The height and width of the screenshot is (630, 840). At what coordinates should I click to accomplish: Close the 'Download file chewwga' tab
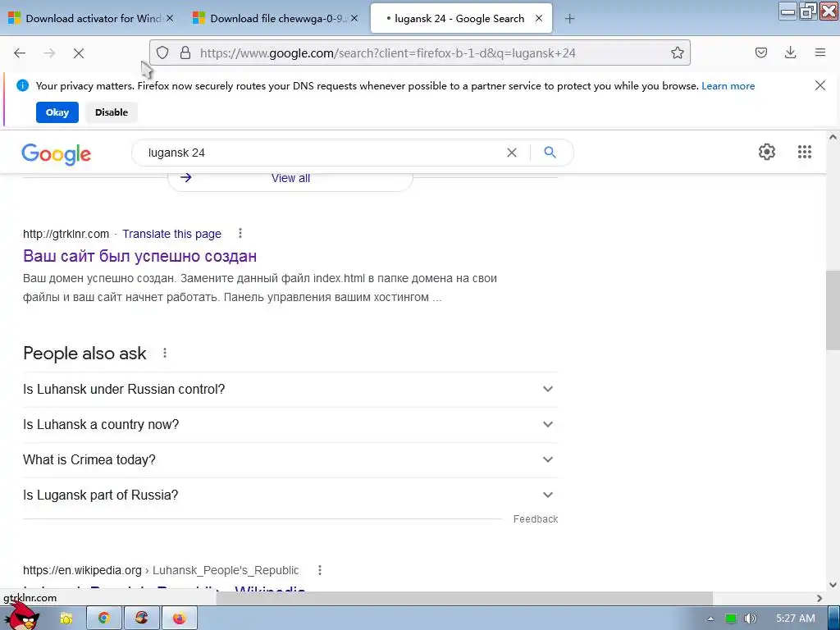(x=354, y=18)
